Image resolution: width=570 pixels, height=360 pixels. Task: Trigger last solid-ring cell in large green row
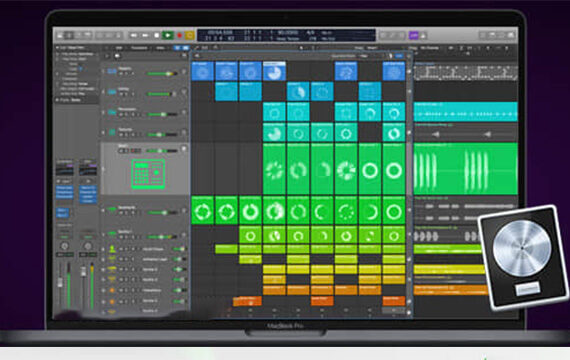click(394, 169)
